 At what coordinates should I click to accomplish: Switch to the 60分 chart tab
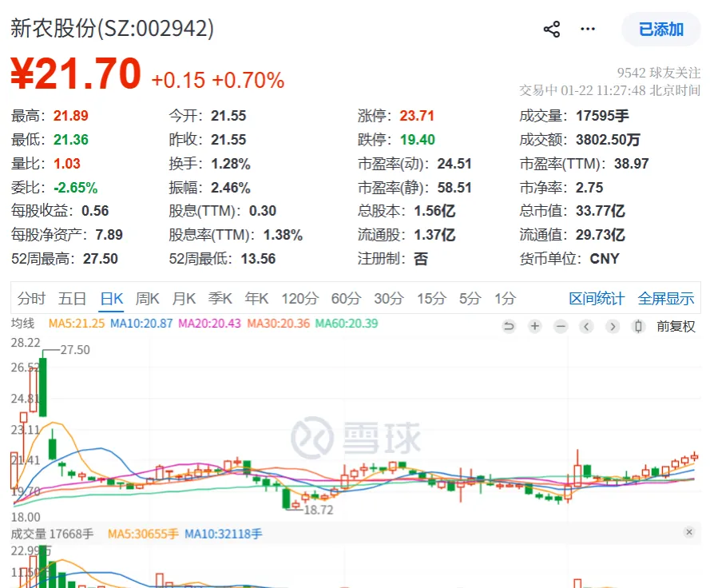[346, 299]
